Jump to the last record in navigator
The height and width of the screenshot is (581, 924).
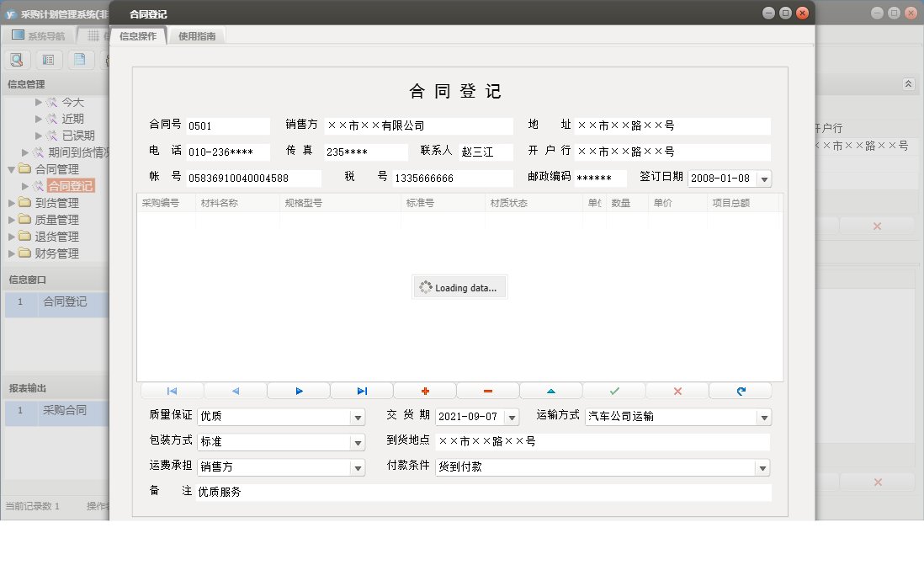(362, 391)
